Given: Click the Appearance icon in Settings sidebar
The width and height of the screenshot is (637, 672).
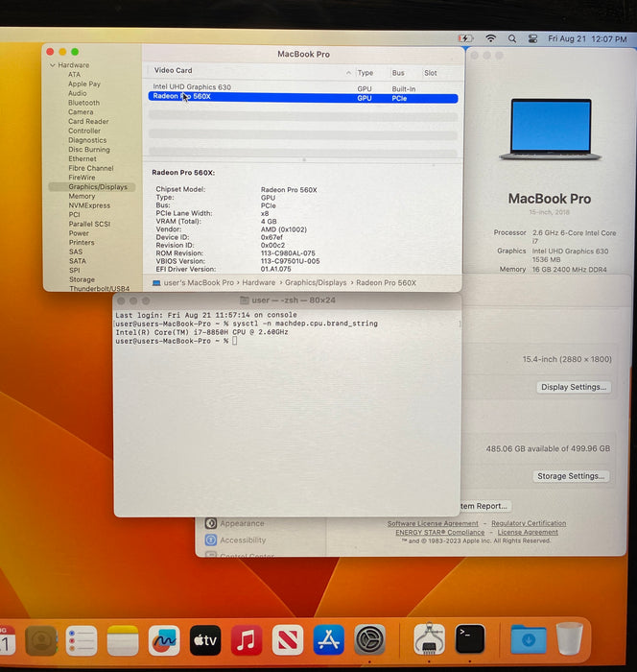Looking at the screenshot, I should [x=211, y=523].
